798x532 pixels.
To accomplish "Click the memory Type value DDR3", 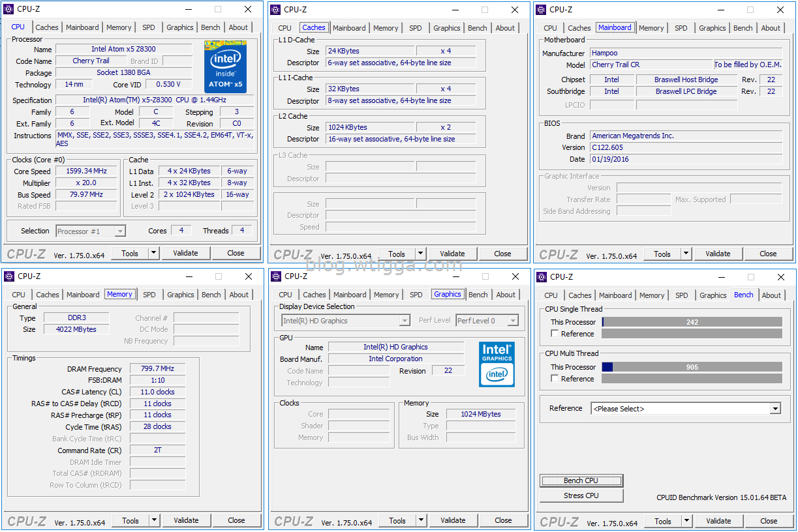I will tap(76, 318).
